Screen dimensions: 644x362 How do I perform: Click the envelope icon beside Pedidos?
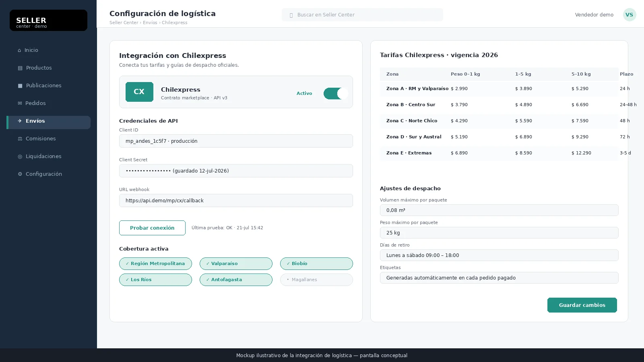(x=20, y=103)
